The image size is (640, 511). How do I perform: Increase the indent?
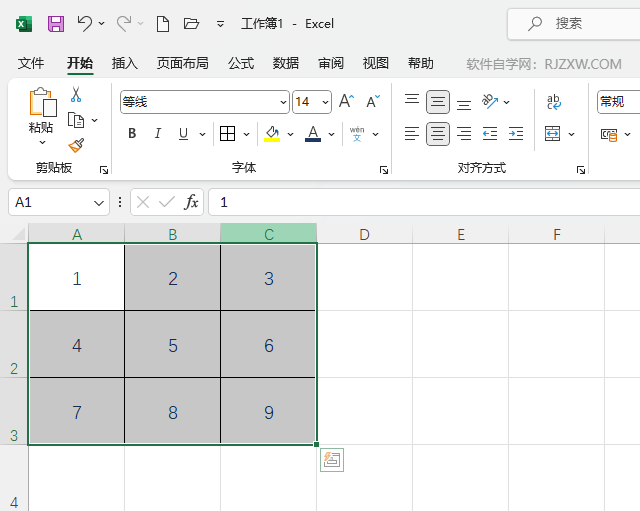point(516,133)
